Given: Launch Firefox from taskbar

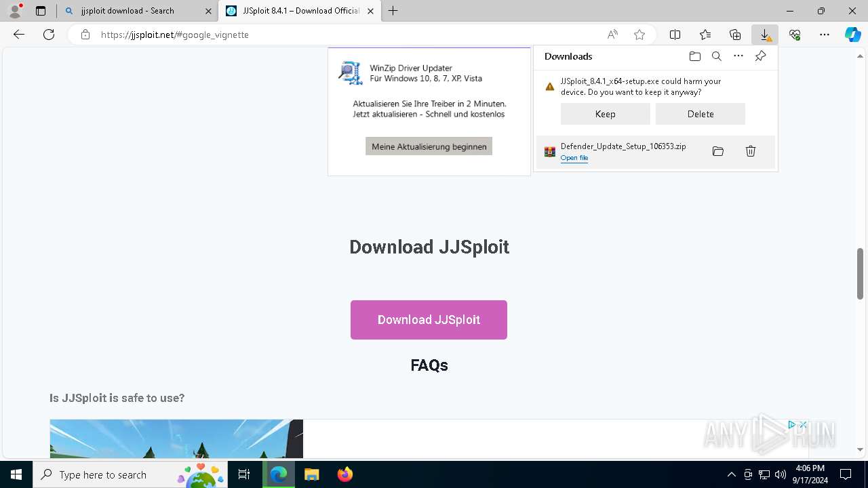Looking at the screenshot, I should (345, 474).
